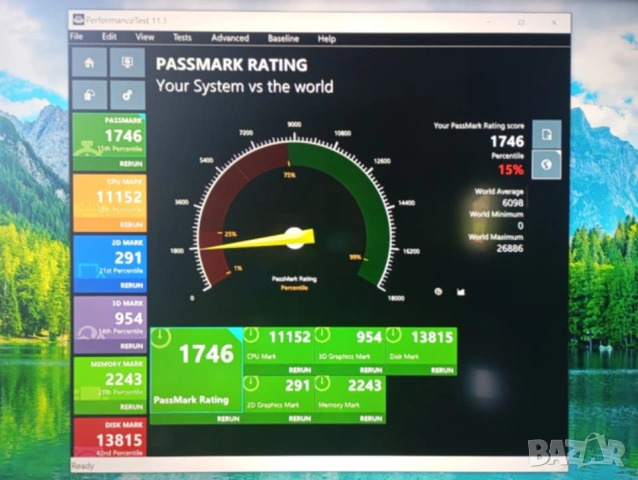Click the clock icon on Disk Mark tile
The width and height of the screenshot is (638, 480).
(x=393, y=335)
